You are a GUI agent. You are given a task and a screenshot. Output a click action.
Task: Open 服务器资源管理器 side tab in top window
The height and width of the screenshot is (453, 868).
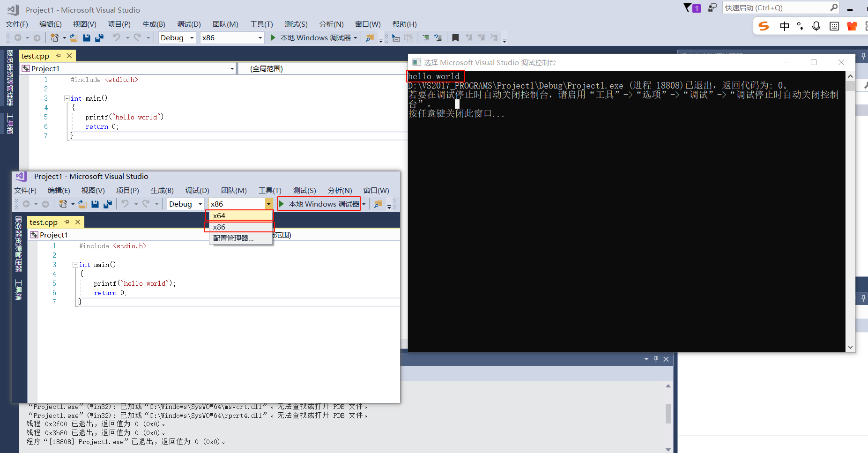[9, 78]
